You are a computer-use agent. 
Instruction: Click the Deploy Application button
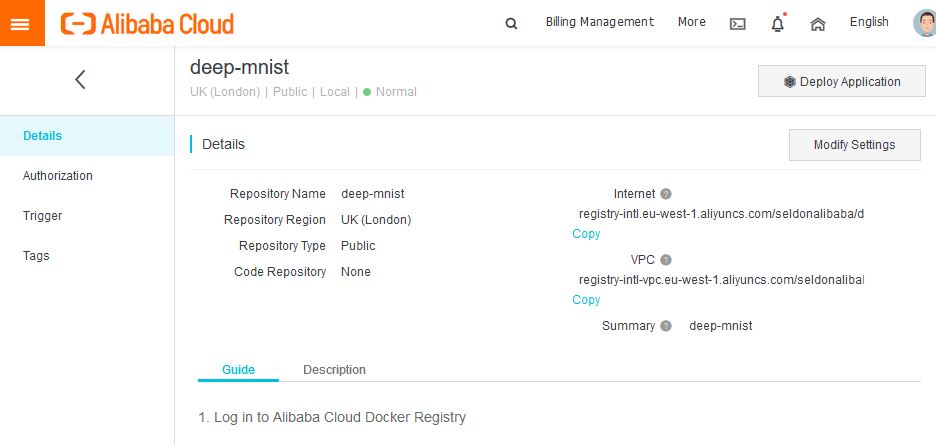[x=842, y=82]
